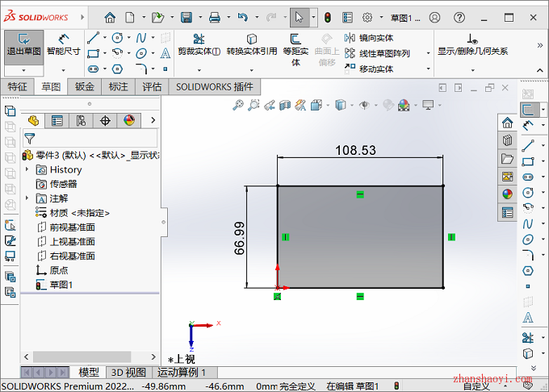Click Linear Sketch Pattern (线性草图阵列)

(377, 53)
